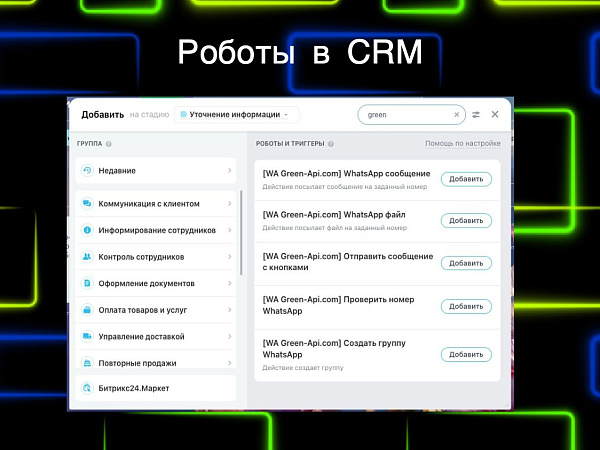
Task: Click [WA Green-Api.com] WhatsApp сообщение title
Action: click(x=346, y=174)
